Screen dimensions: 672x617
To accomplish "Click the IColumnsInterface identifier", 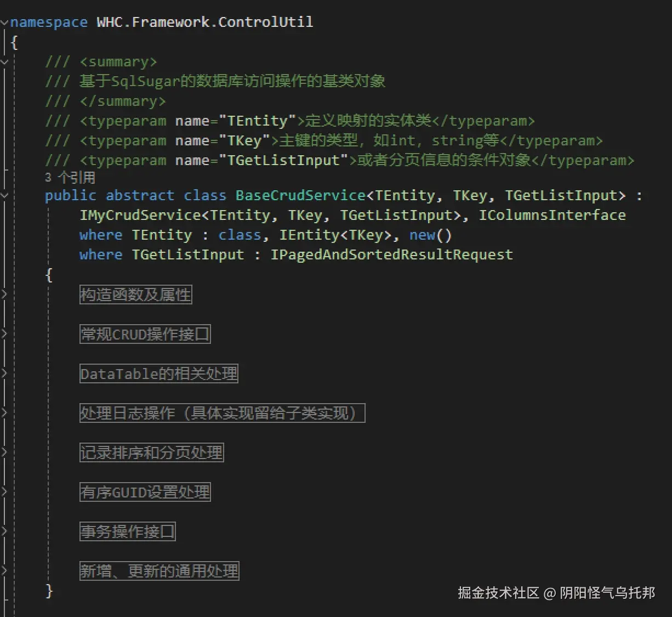I will pyautogui.click(x=552, y=215).
